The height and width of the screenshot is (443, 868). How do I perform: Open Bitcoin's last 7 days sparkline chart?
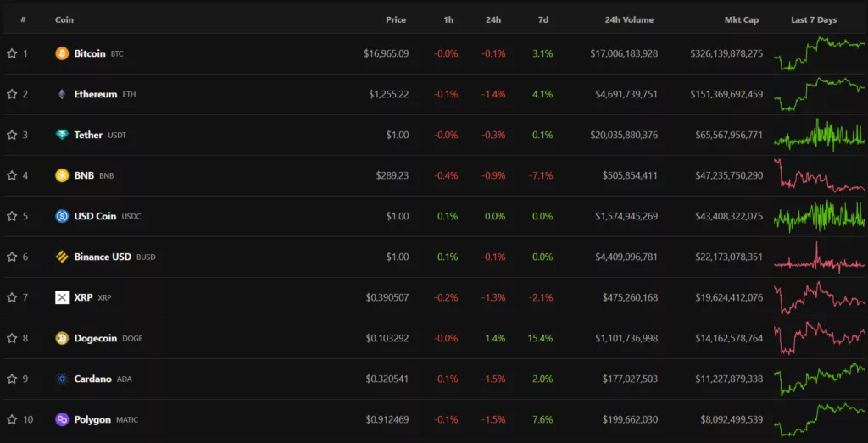[819, 53]
